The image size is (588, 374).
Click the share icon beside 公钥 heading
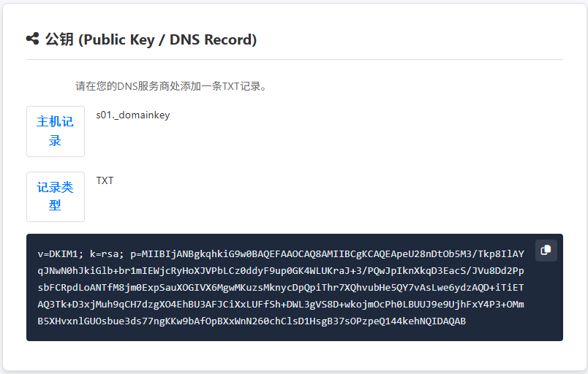32,39
